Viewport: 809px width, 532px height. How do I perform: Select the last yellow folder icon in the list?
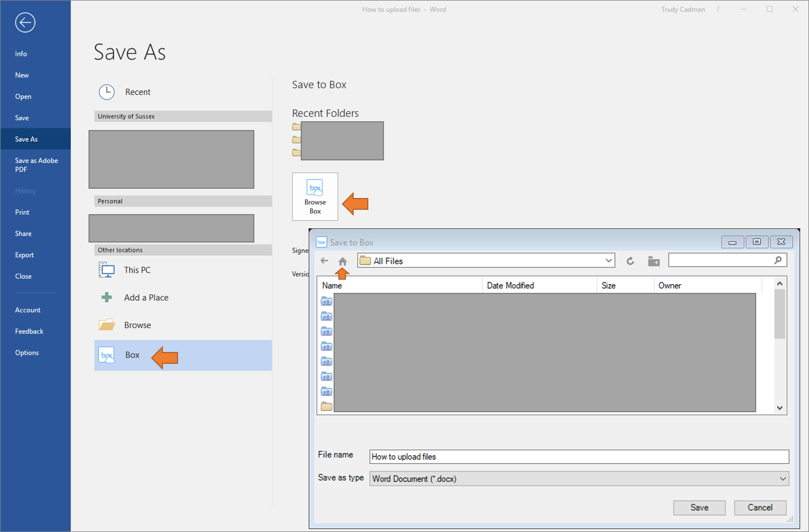pos(326,406)
